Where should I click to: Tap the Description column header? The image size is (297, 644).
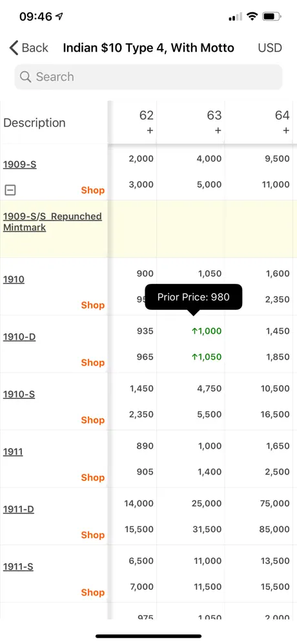34,123
